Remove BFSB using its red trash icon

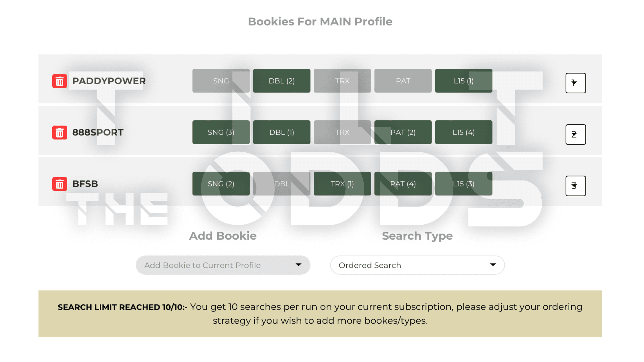[x=60, y=184]
